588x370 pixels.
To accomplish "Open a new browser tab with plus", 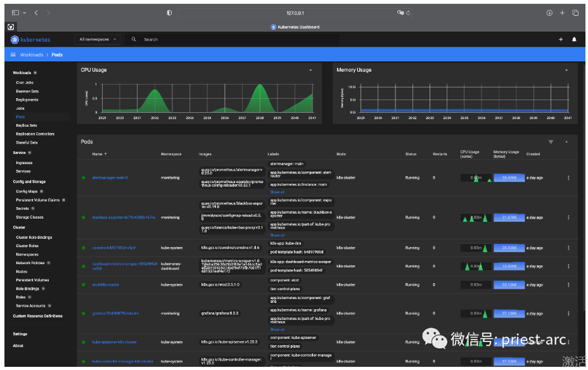I will pos(562,13).
